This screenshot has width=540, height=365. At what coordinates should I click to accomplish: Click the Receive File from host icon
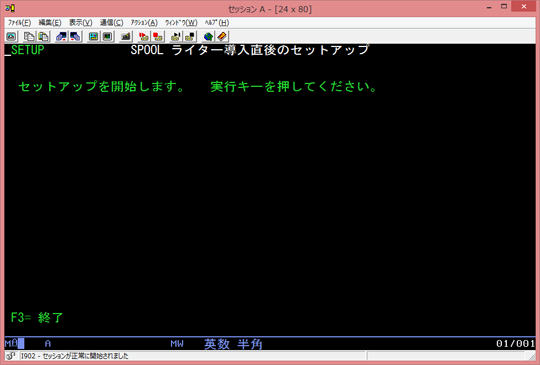[75, 36]
